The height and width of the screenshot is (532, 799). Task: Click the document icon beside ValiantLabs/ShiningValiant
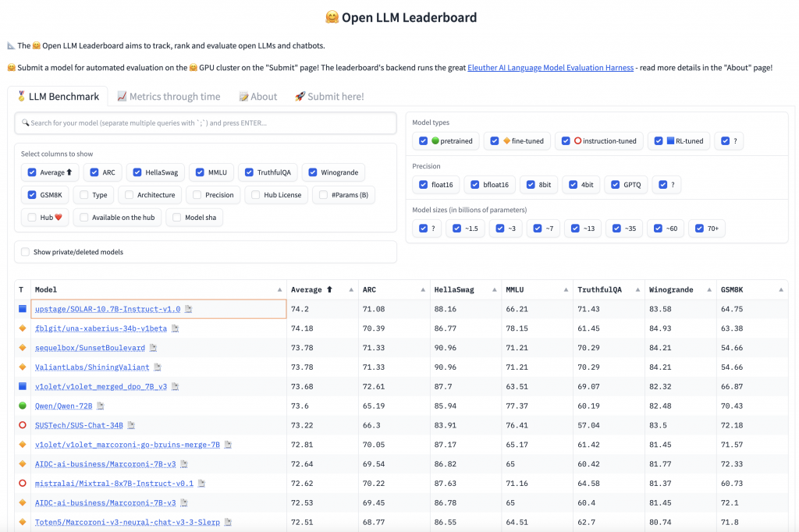(x=158, y=367)
